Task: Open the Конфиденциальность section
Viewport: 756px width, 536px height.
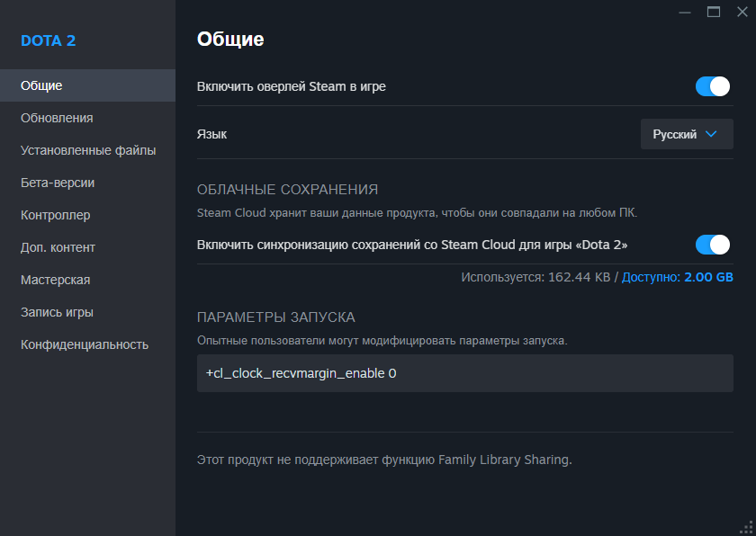Action: [85, 344]
